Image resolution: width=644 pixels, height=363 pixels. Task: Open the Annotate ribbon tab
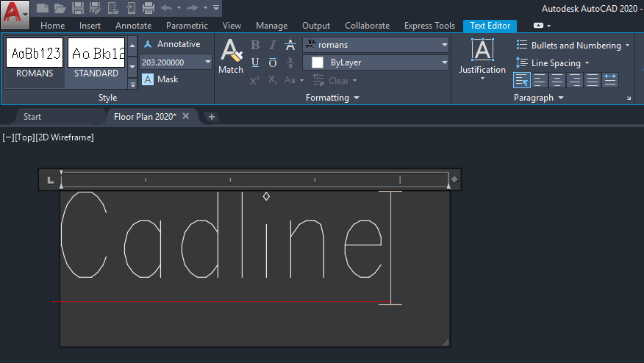tap(134, 26)
